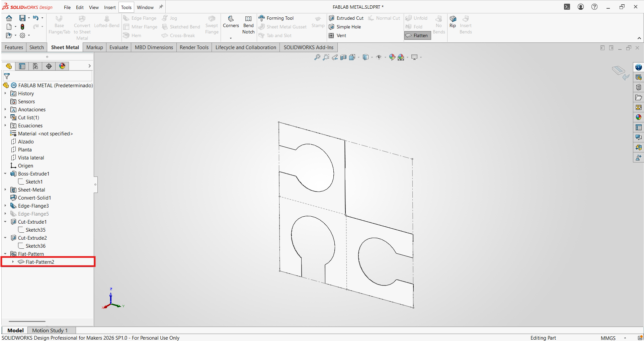Save the document with the floppy icon

(22, 18)
